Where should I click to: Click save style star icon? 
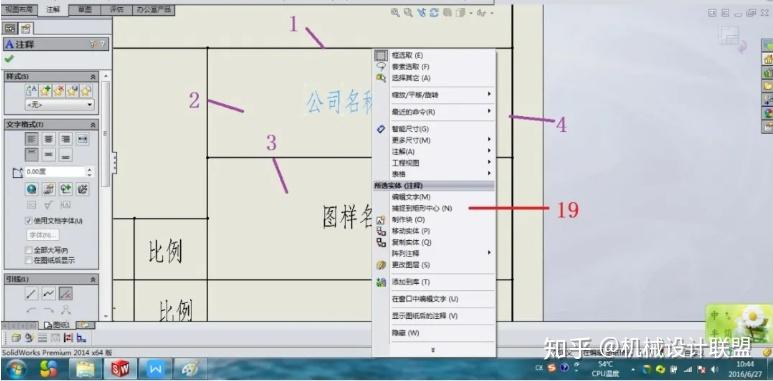tap(72, 91)
